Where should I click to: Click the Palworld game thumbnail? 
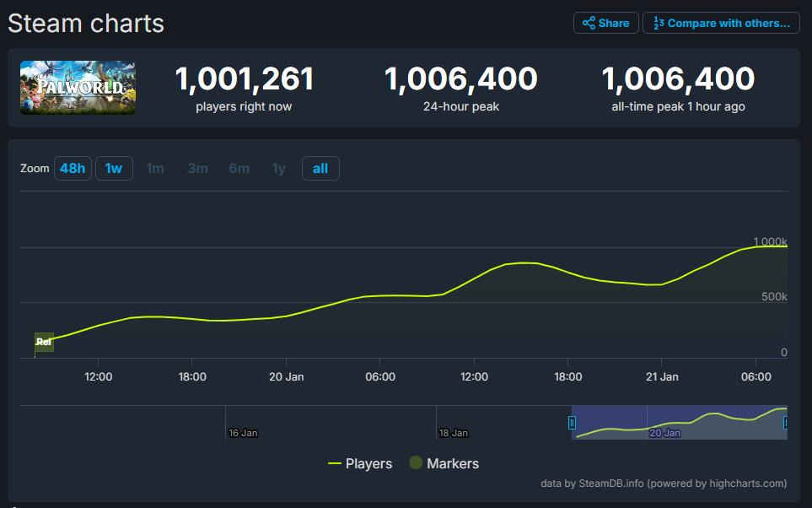[78, 87]
